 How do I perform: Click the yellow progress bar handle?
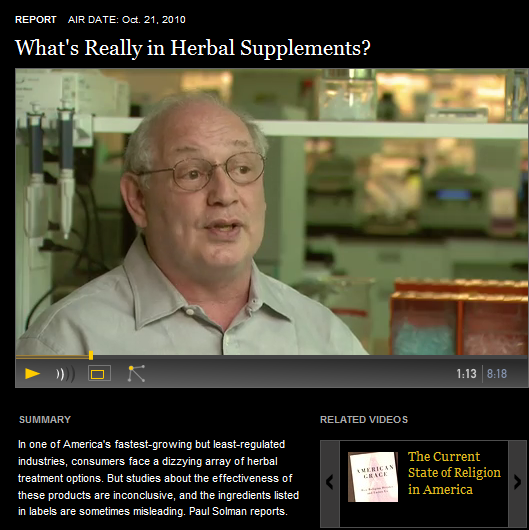tap(91, 355)
